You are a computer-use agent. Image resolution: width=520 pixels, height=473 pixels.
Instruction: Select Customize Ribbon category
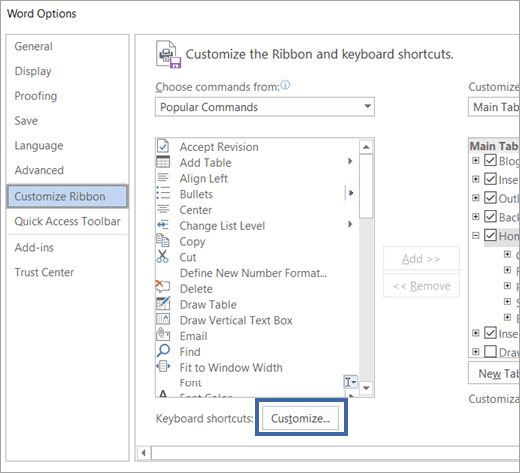pyautogui.click(x=67, y=196)
